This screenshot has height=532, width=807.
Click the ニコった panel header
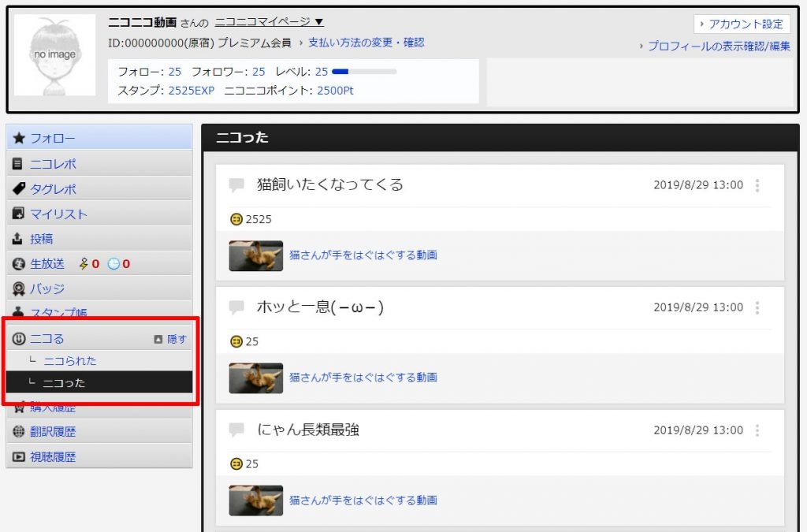(x=500, y=137)
